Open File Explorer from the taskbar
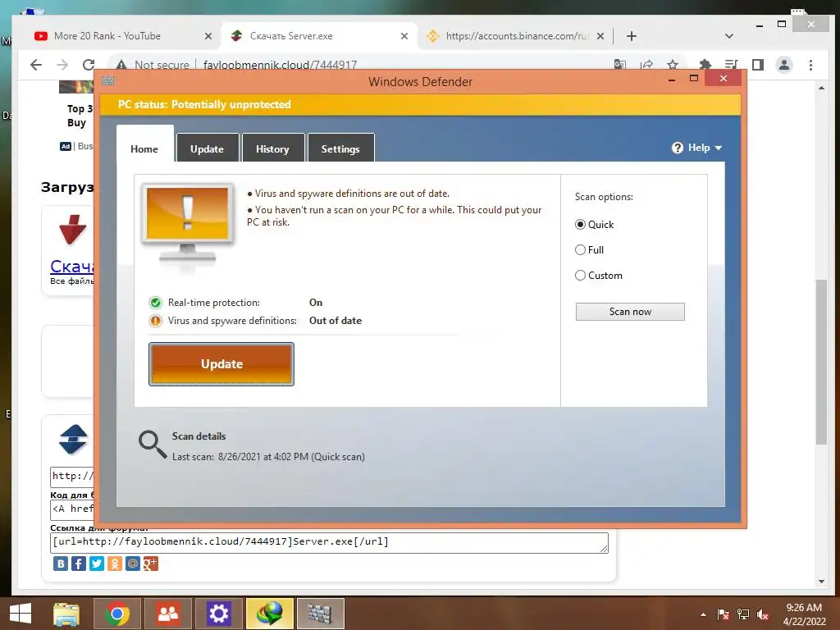The width and height of the screenshot is (840, 630). click(66, 614)
